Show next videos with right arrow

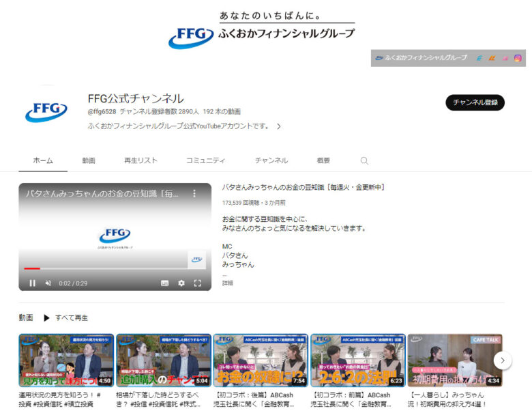[503, 360]
